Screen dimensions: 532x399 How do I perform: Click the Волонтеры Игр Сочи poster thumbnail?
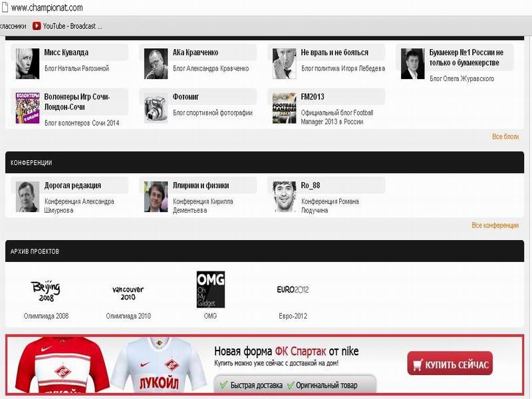27,108
